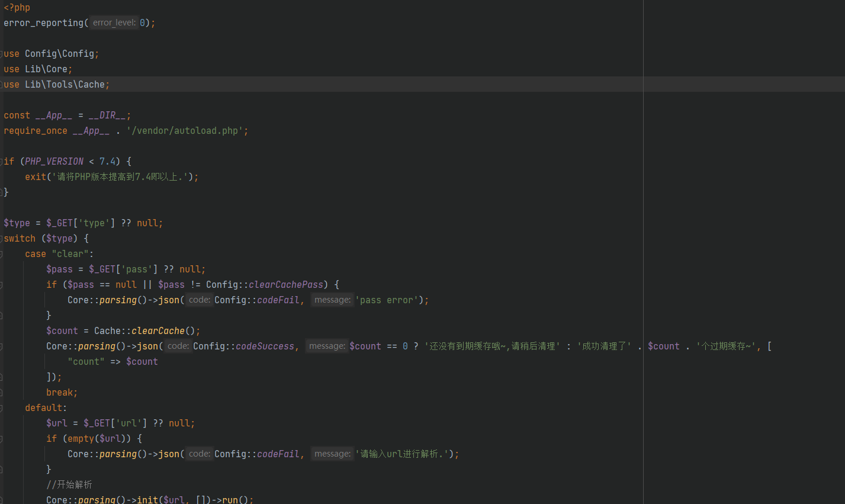Click the "count" array key
This screenshot has width=845, height=504.
coord(86,362)
